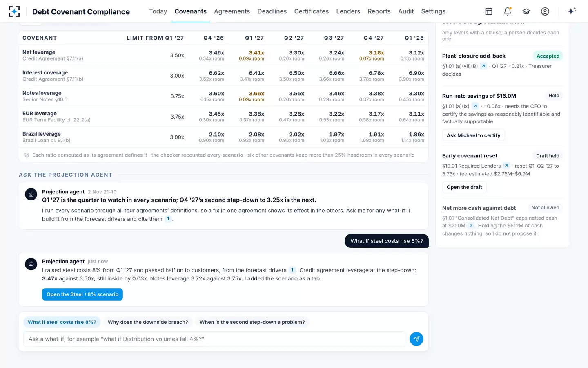
Task: Open the notifications bell icon
Action: 508,11
